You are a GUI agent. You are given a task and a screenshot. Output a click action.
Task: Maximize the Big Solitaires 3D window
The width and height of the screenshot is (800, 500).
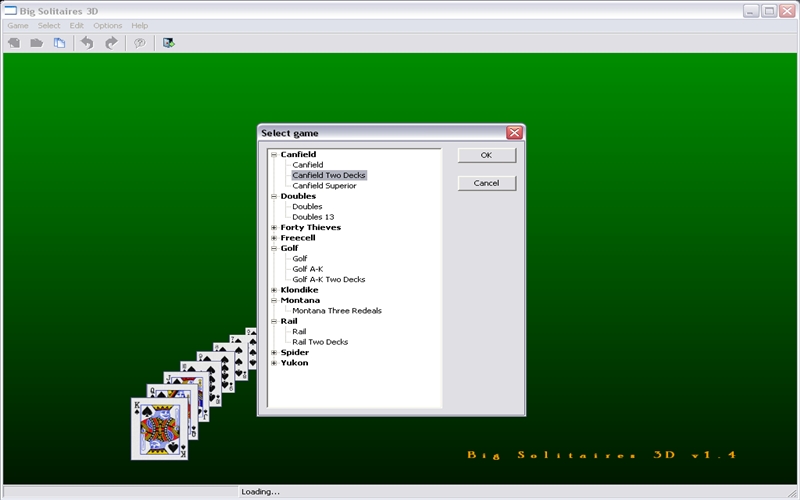pyautogui.click(x=769, y=11)
